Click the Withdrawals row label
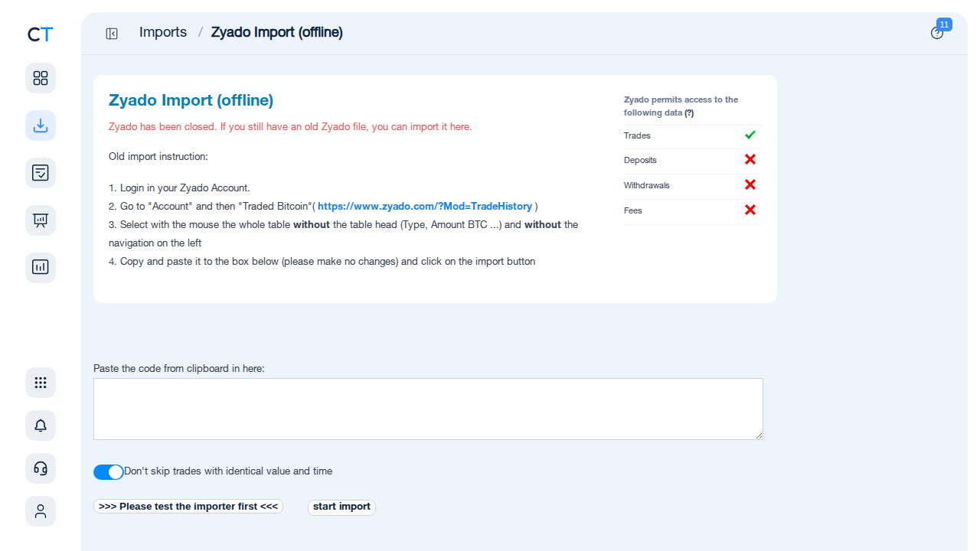 (x=647, y=185)
